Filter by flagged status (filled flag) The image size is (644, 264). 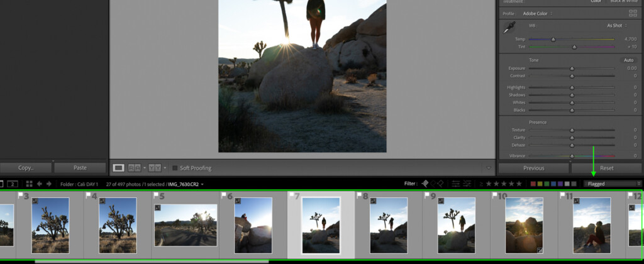point(425,184)
